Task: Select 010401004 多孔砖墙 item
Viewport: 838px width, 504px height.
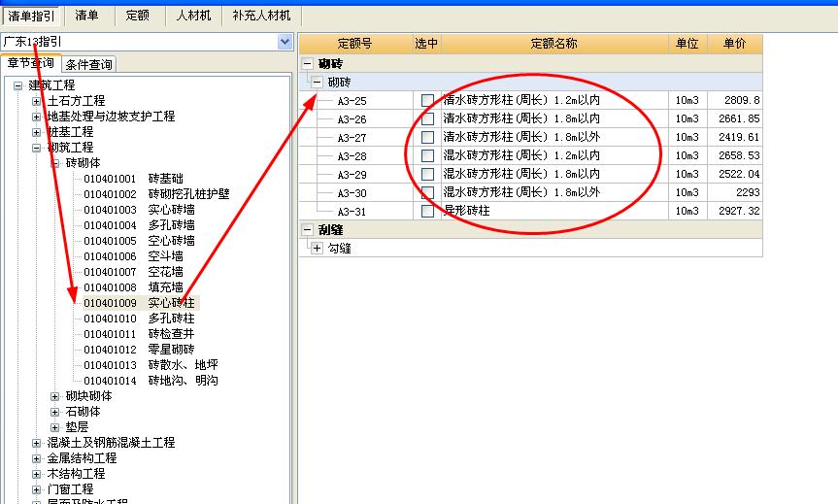Action: [x=139, y=225]
